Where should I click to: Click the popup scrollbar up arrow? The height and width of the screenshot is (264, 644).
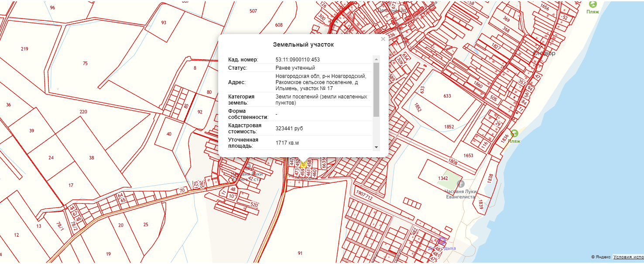(376, 59)
